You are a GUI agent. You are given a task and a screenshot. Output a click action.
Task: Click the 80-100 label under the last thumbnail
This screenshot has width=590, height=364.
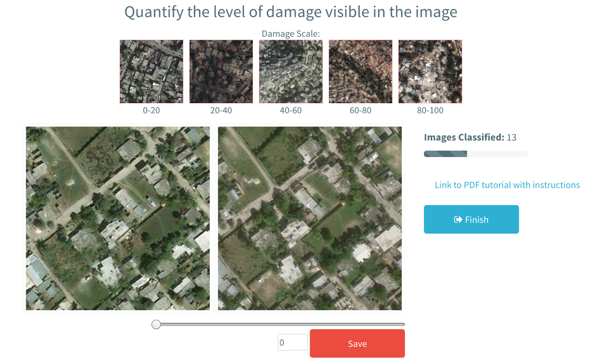click(430, 110)
